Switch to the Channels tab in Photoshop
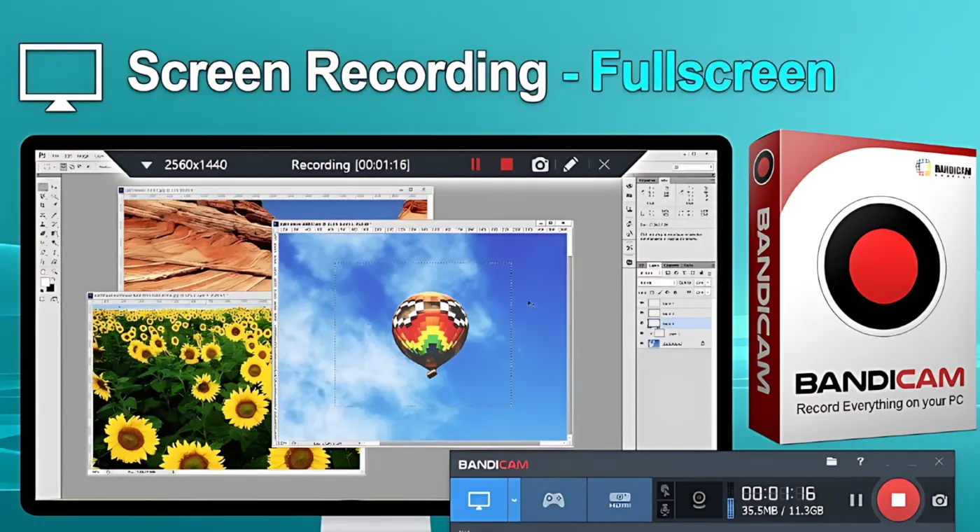980x532 pixels. point(671,265)
